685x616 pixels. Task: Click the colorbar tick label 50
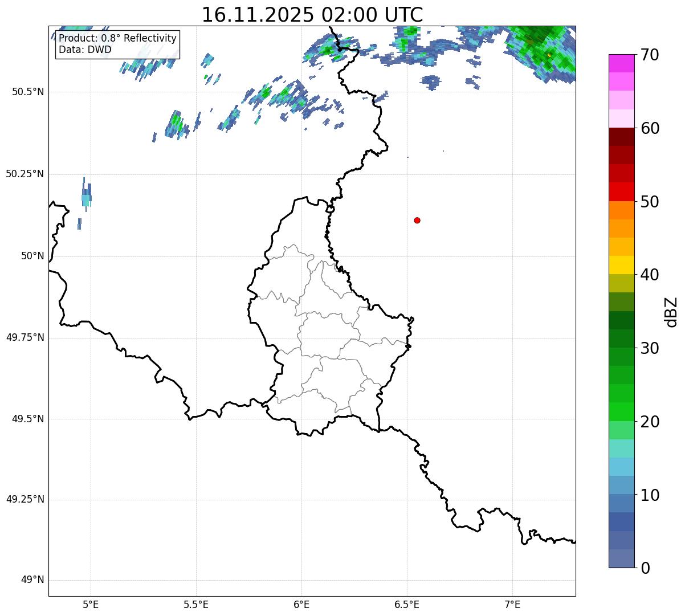click(x=650, y=202)
